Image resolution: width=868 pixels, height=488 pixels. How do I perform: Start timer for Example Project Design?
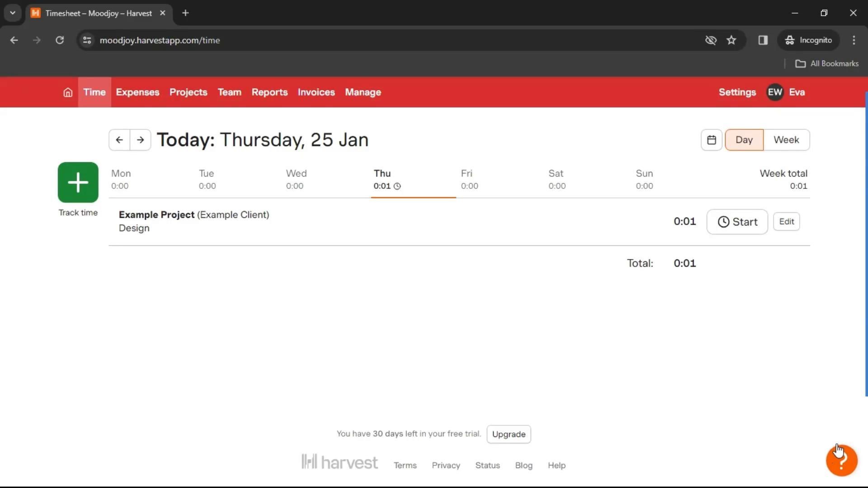[737, 222]
